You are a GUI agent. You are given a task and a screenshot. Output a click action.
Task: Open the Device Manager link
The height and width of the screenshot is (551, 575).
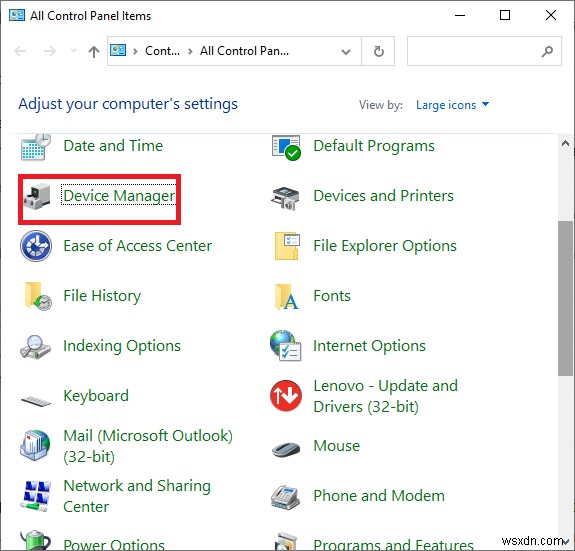pyautogui.click(x=119, y=195)
